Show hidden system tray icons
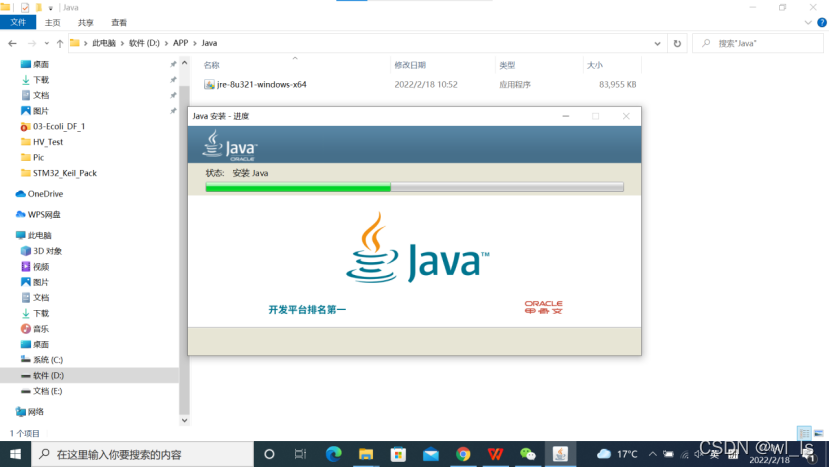830x467 pixels. click(x=653, y=454)
